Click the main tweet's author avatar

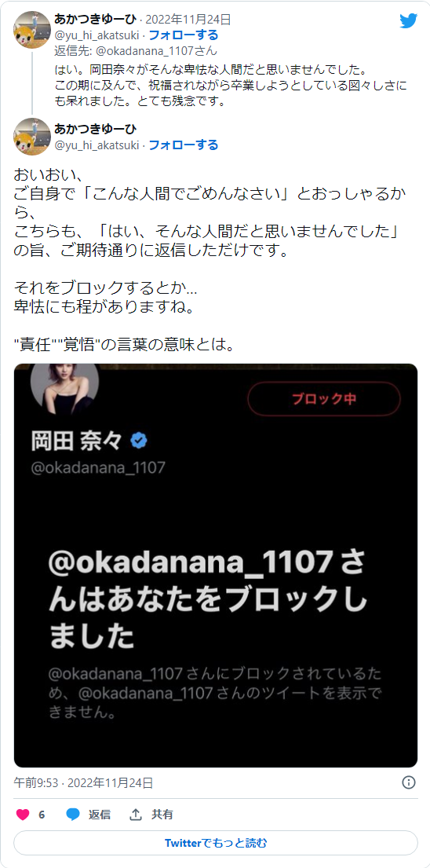(32, 136)
